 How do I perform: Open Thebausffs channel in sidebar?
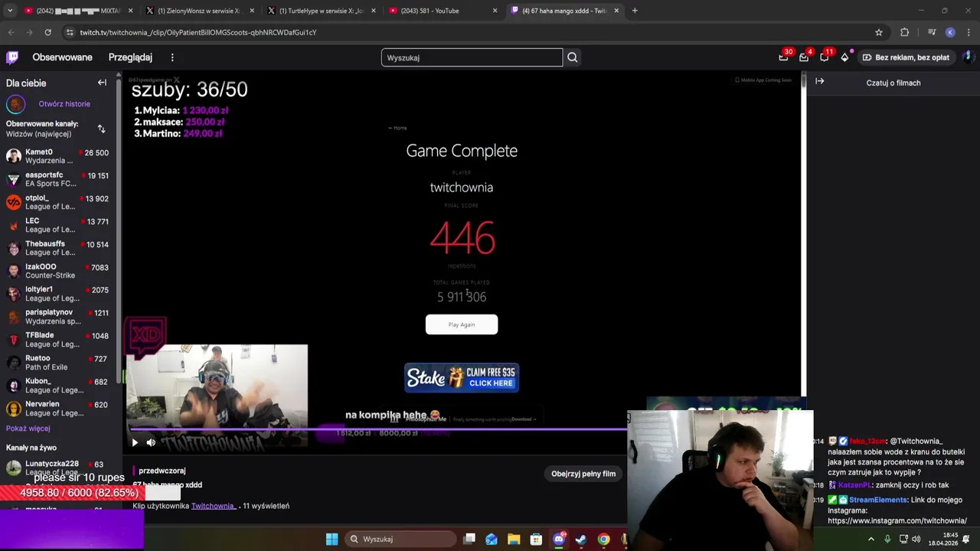tap(58, 248)
